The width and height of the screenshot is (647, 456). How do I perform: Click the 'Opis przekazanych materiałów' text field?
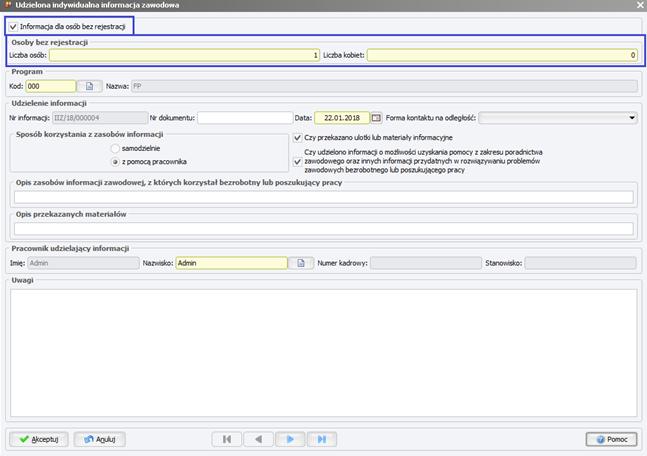tap(324, 229)
